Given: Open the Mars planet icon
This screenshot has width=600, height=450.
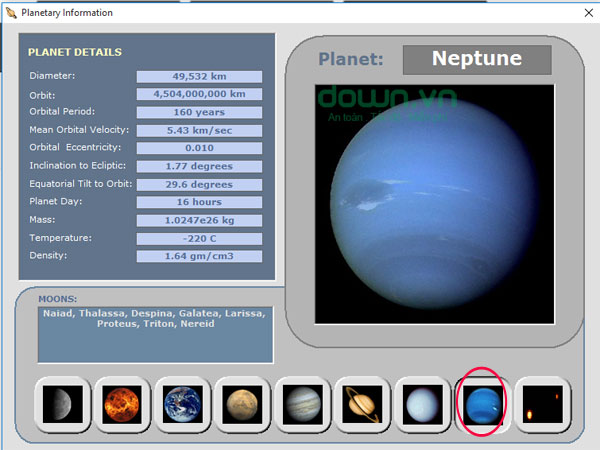Looking at the screenshot, I should tap(243, 405).
